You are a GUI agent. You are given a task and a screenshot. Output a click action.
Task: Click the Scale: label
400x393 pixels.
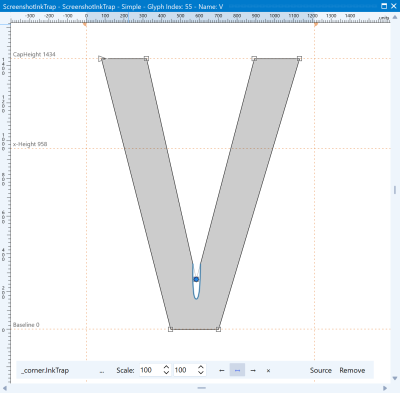coord(125,370)
